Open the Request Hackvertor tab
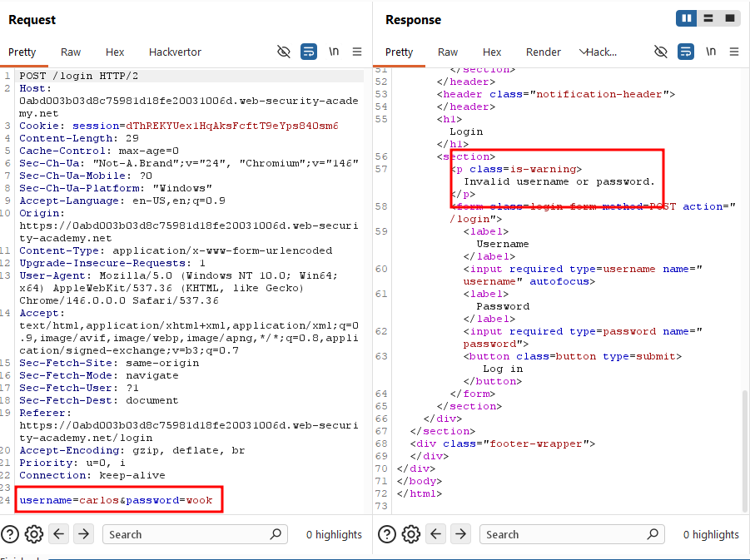 click(175, 52)
